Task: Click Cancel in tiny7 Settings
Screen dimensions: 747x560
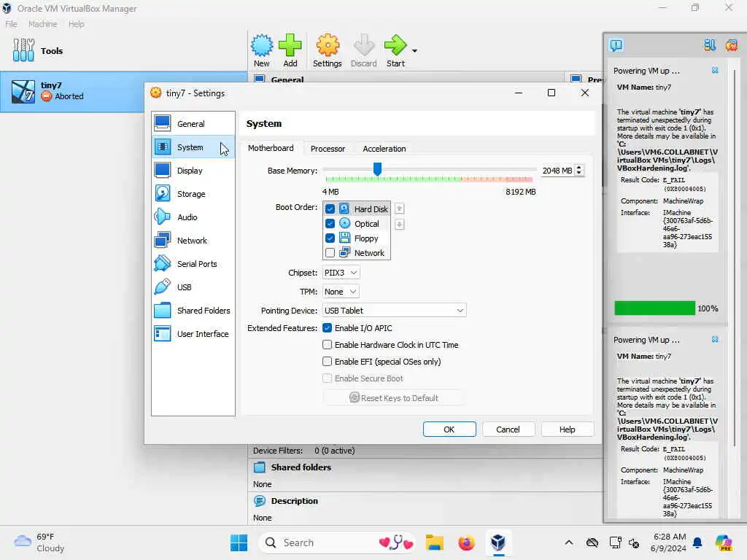Action: click(508, 429)
